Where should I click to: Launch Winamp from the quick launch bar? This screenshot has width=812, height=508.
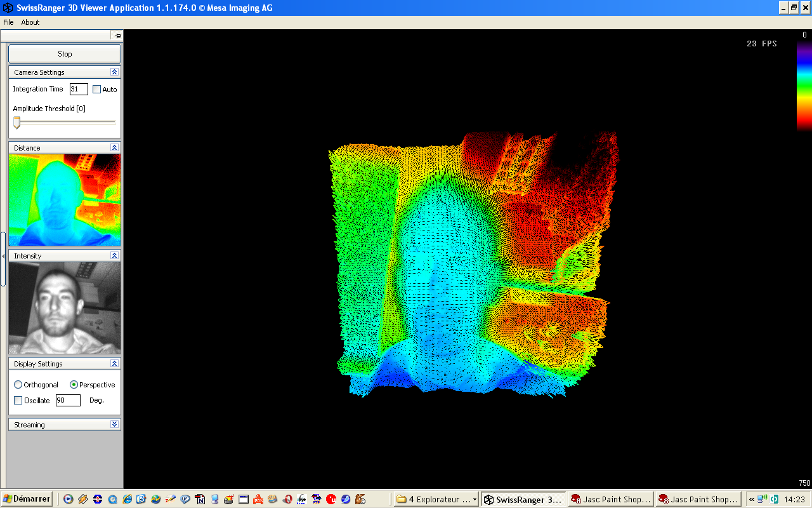click(83, 499)
